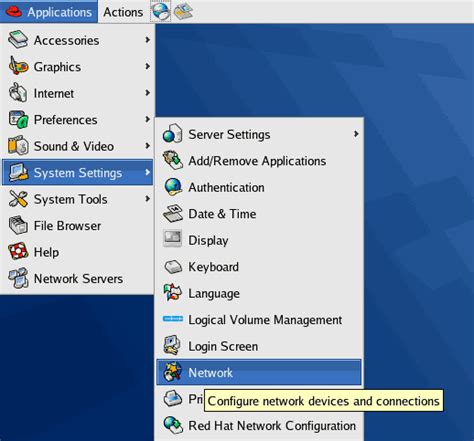Viewport: 474px width, 441px height.
Task: Click the Help lifebuoy icon
Action: click(18, 252)
